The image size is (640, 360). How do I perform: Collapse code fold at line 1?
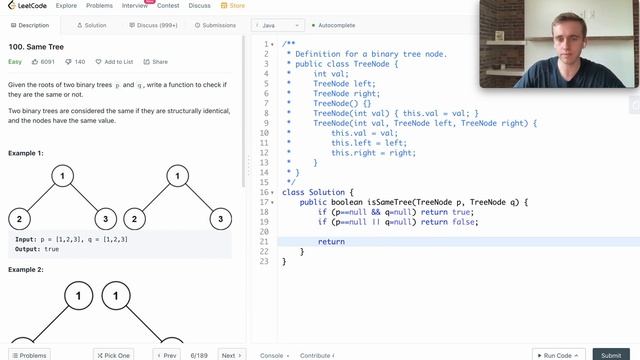click(273, 44)
